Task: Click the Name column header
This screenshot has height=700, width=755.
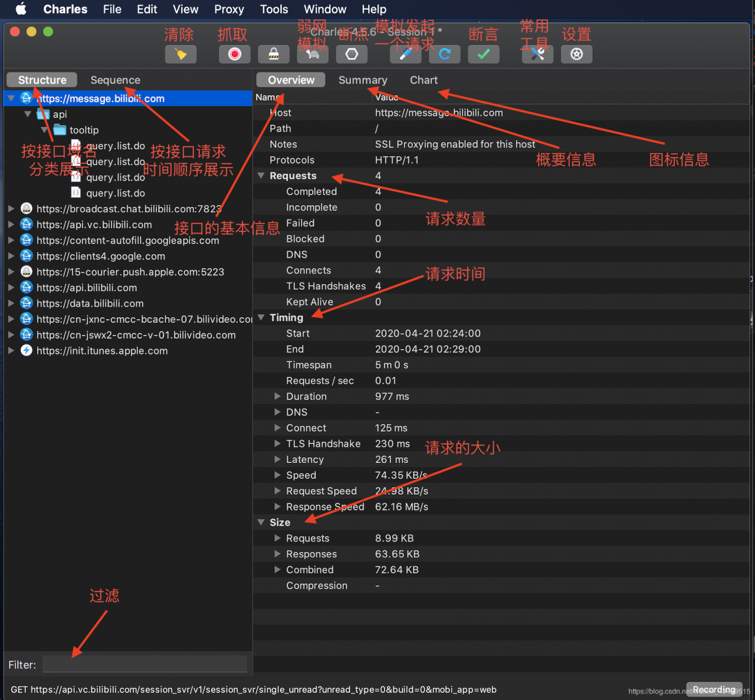Action: [x=267, y=97]
